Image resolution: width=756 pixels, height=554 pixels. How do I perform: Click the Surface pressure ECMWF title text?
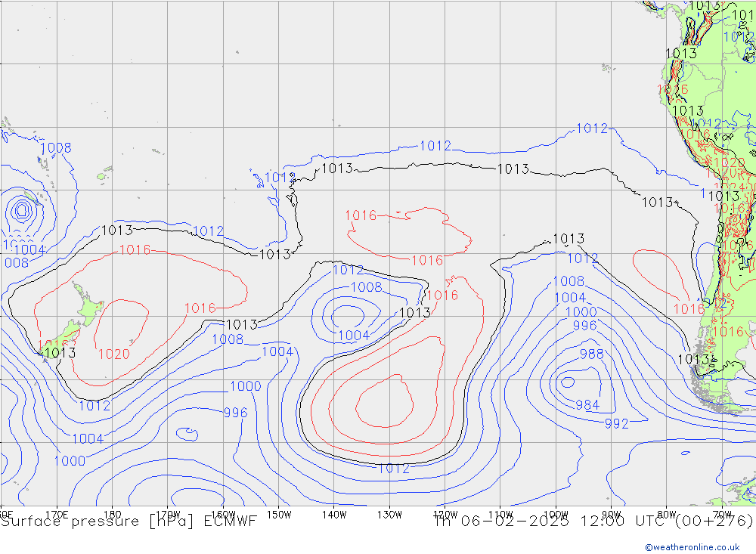tap(129, 521)
